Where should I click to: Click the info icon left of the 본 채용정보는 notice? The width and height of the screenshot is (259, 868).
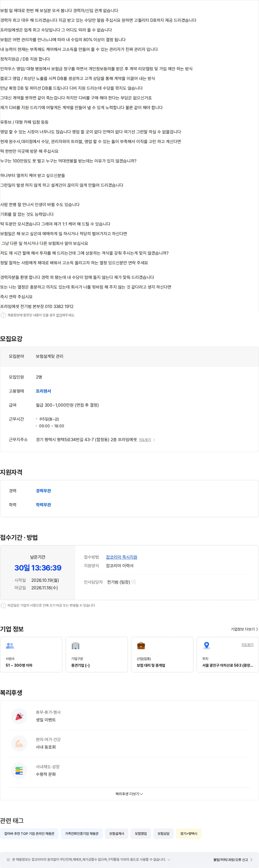(8, 859)
